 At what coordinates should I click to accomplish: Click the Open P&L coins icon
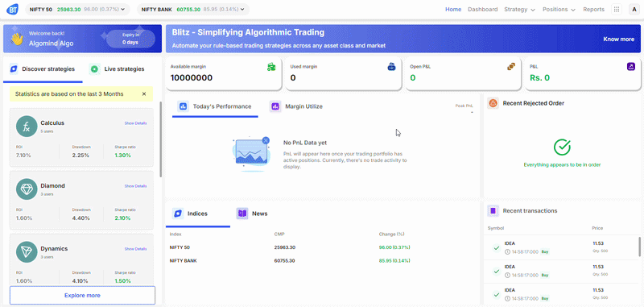click(511, 66)
